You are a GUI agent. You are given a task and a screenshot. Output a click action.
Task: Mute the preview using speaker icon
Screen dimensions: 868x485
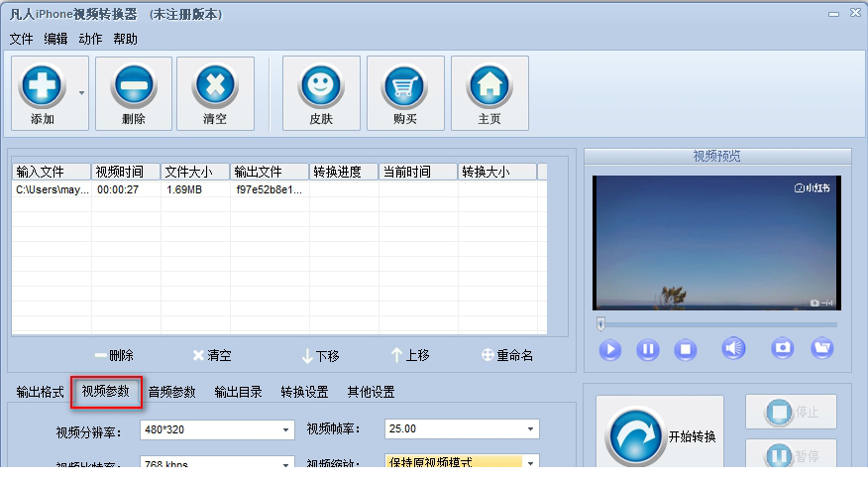point(733,348)
